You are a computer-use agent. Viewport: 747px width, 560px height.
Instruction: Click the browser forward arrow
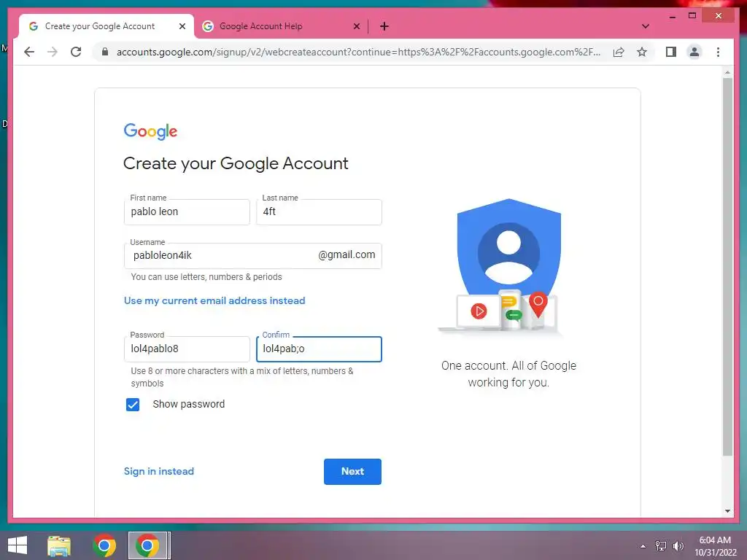[53, 52]
